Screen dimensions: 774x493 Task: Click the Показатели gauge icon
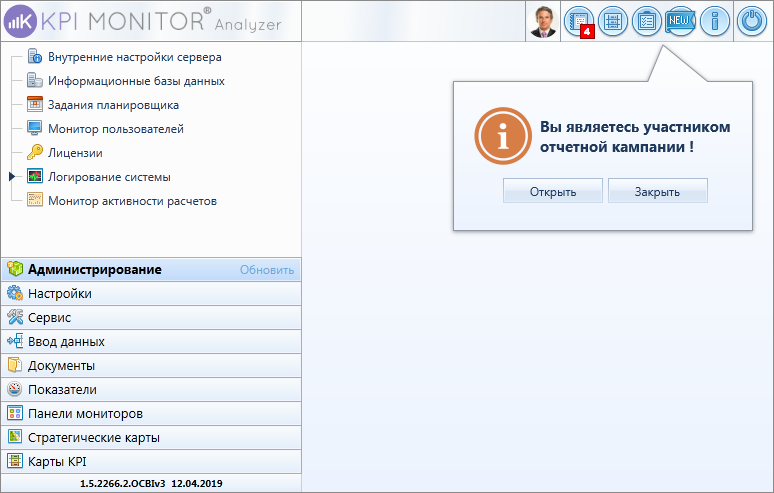(15, 389)
